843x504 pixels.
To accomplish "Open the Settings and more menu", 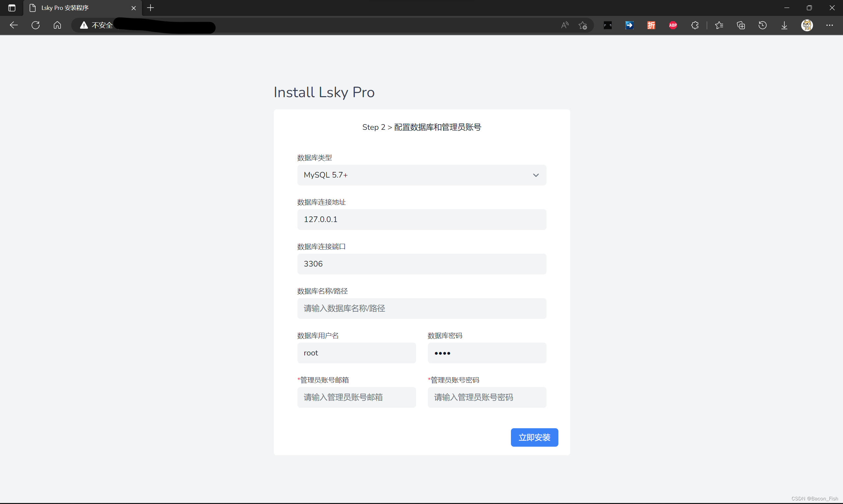I will point(829,25).
